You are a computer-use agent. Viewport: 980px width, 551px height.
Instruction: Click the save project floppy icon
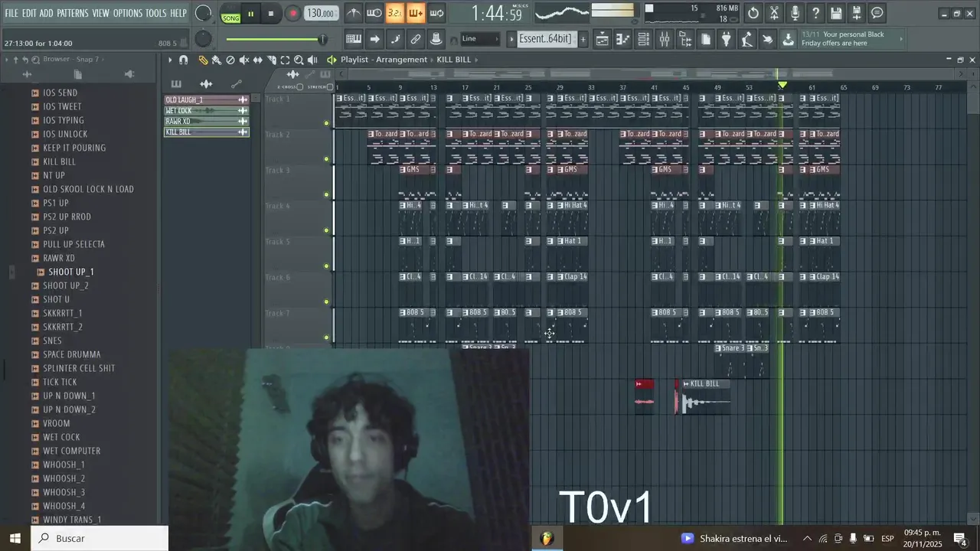[836, 13]
